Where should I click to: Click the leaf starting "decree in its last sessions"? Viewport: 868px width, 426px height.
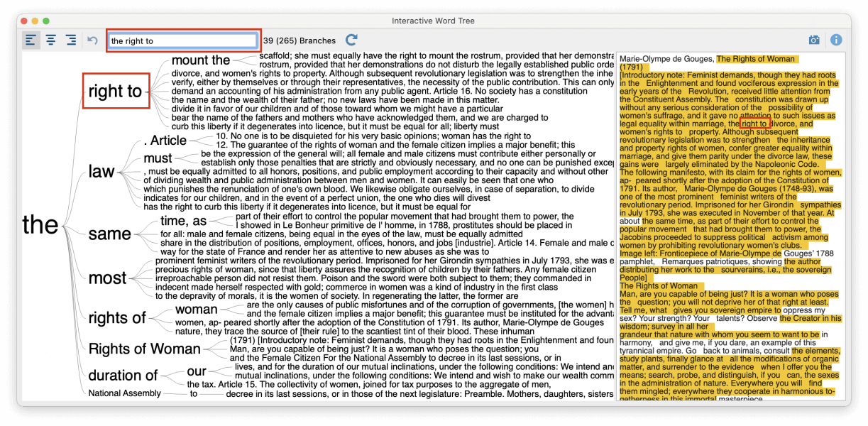click(420, 393)
